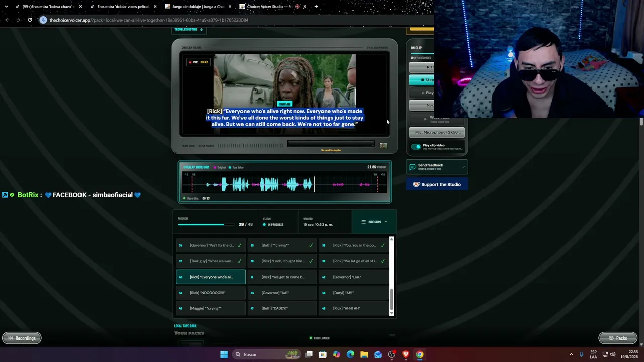Show hidden system tray icons
Screen dimensions: 644x362
[571, 354]
